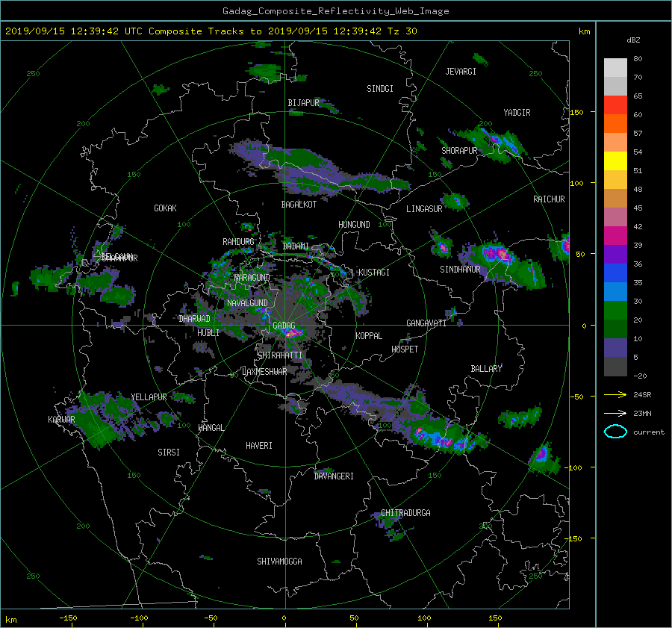Click the KUSTAGI city label
The width and height of the screenshot is (672, 628).
coord(374,273)
